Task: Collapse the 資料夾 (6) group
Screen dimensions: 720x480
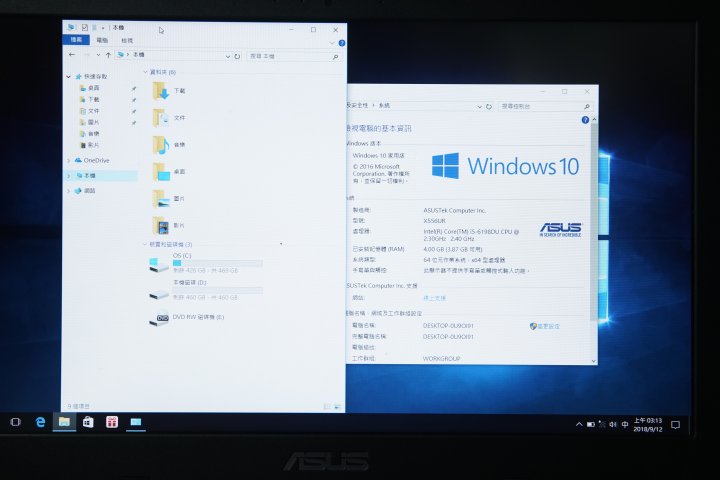Action: click(x=145, y=72)
